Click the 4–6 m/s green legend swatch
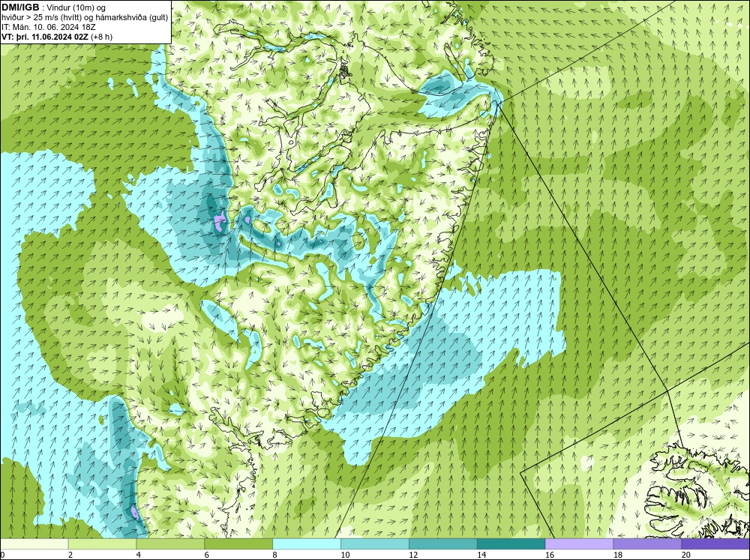This screenshot has height=560, width=750. [170, 544]
